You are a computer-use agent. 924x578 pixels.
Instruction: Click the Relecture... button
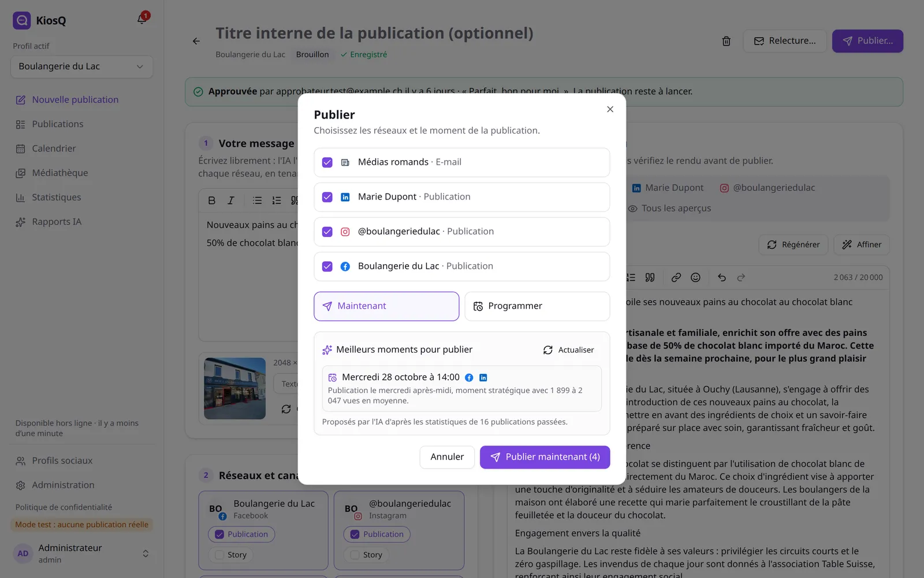pos(785,41)
